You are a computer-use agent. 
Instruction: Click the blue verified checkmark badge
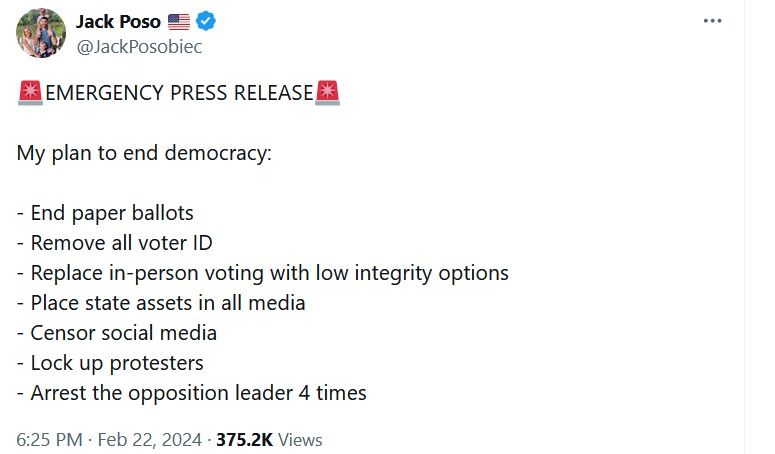pos(206,22)
